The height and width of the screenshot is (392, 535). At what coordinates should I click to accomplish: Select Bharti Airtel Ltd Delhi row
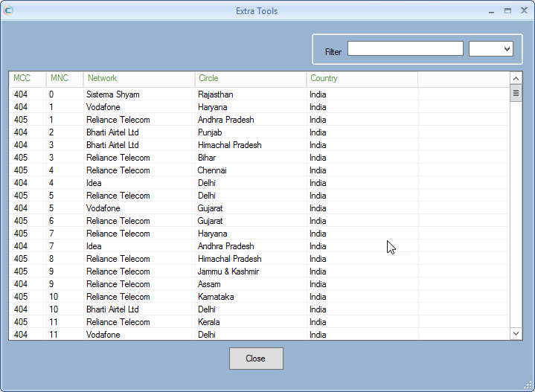(x=259, y=309)
